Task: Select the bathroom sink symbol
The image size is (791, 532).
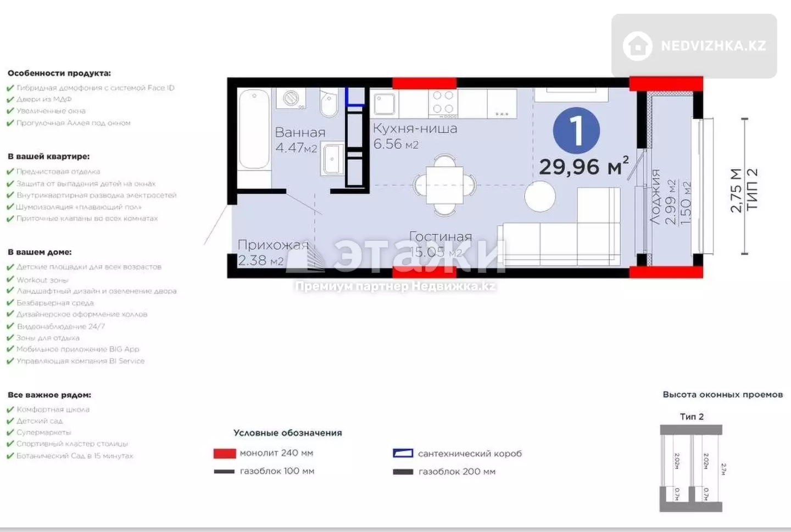Action: (333, 159)
